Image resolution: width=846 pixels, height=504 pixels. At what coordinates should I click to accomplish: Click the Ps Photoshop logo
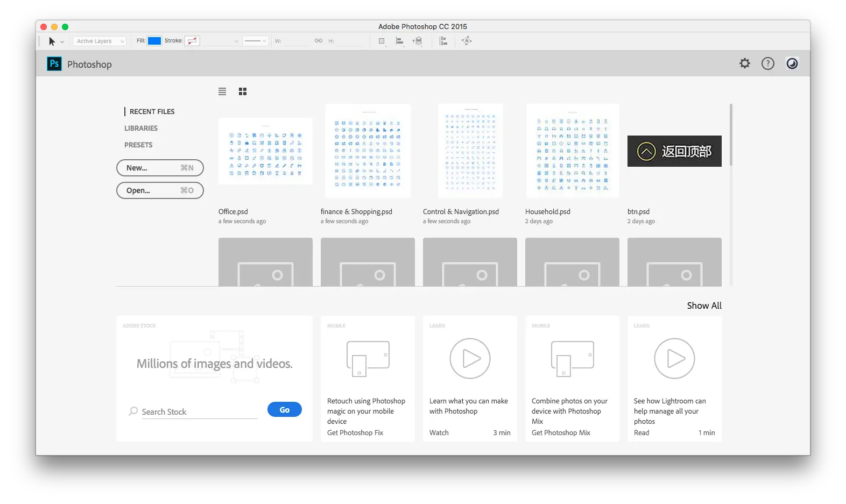54,64
